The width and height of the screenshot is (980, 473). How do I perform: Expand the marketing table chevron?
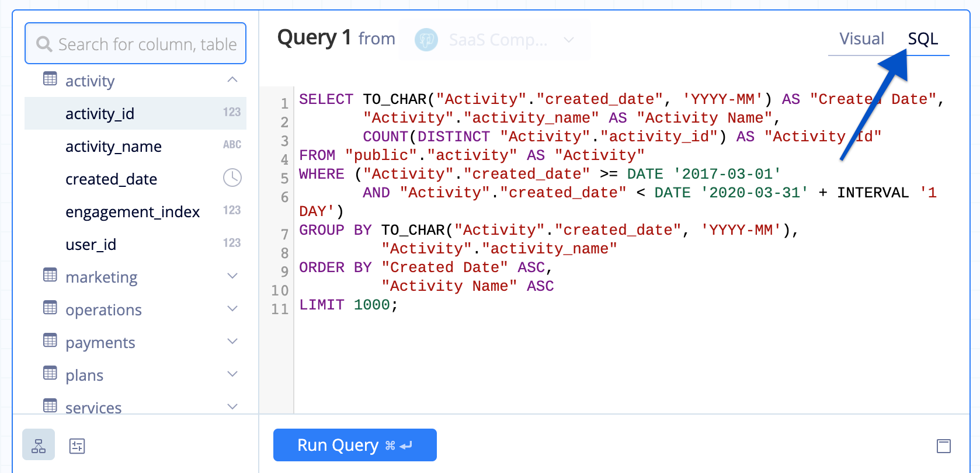coord(232,276)
